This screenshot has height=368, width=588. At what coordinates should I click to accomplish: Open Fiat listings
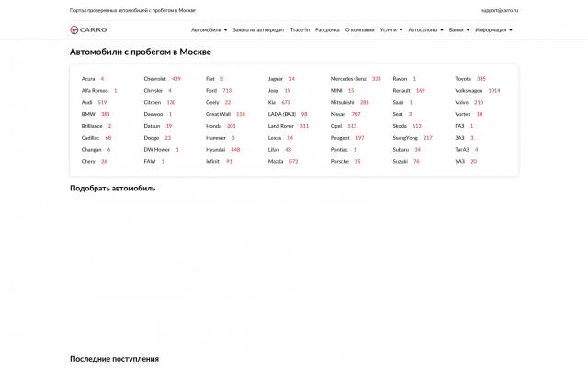pos(210,79)
